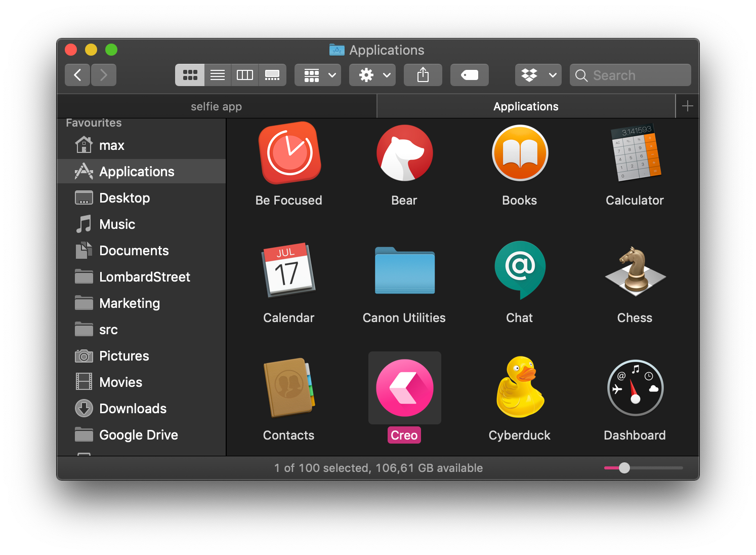Click the Edit Tags toolbar icon
Screen dimensions: 756x555
(470, 75)
